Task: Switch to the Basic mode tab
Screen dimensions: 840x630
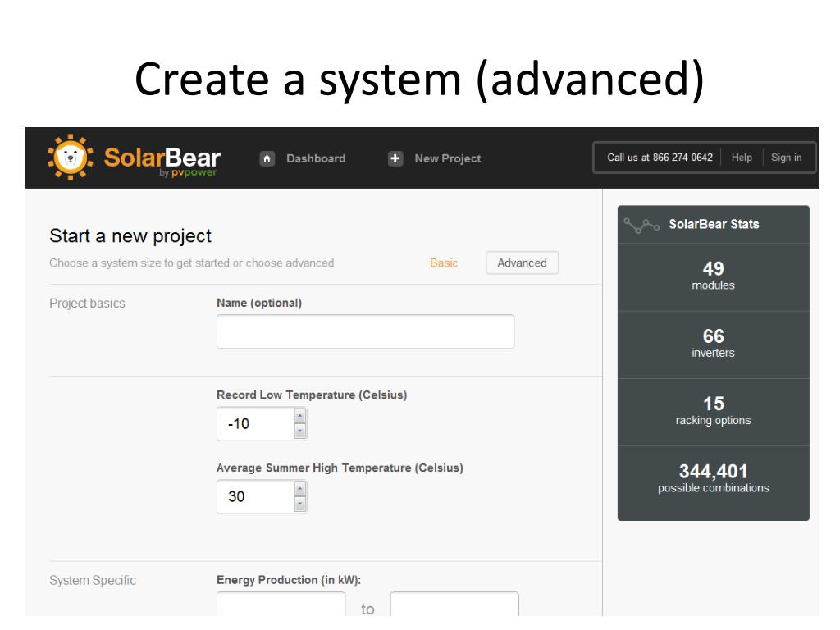Action: point(444,263)
